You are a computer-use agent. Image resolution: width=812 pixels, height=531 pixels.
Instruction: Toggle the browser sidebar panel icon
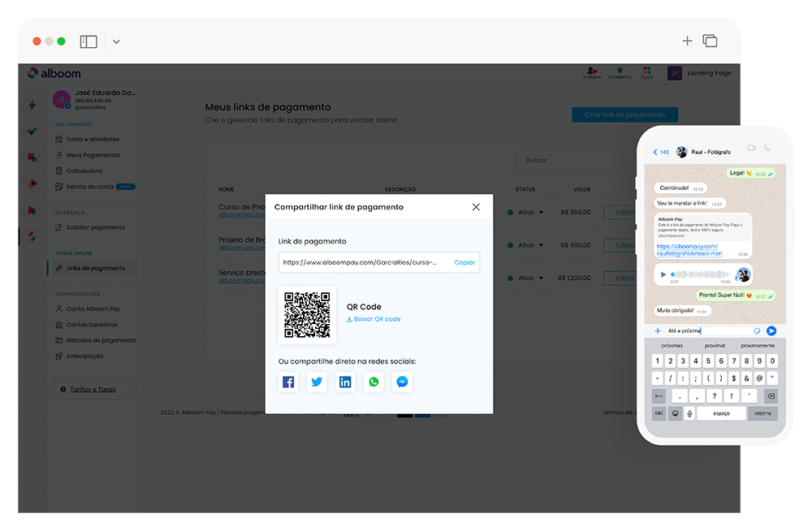(89, 41)
